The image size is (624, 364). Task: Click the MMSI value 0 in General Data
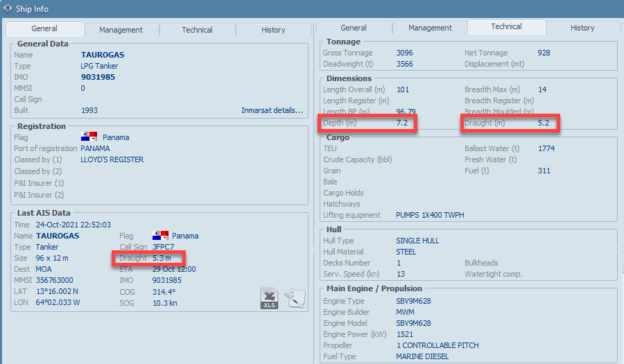coord(83,88)
